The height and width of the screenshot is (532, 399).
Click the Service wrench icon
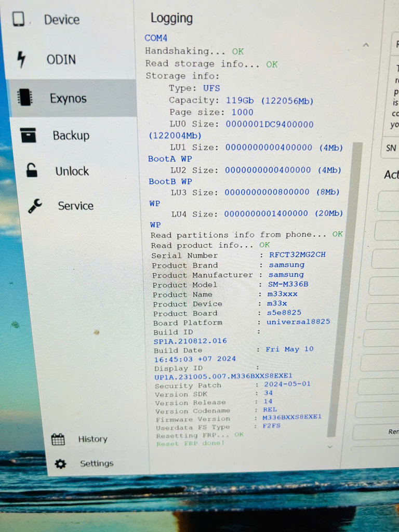click(x=35, y=206)
